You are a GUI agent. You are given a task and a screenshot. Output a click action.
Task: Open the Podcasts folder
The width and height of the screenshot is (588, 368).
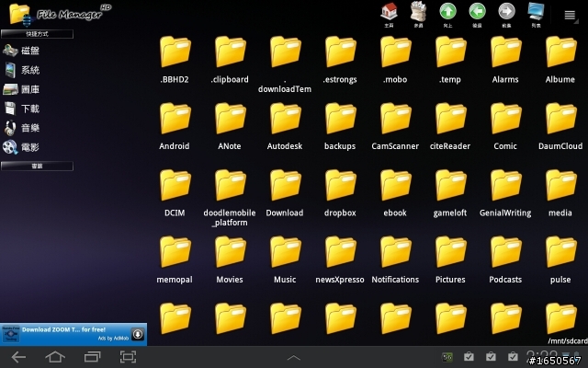[505, 259]
